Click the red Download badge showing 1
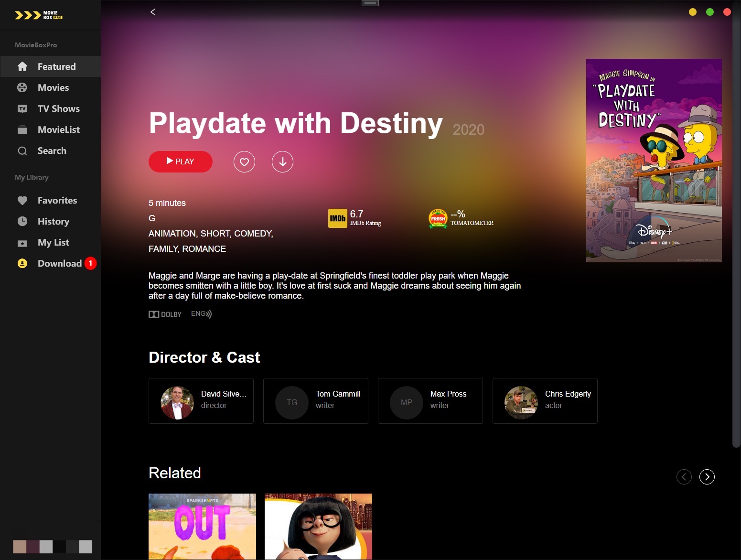 point(90,263)
